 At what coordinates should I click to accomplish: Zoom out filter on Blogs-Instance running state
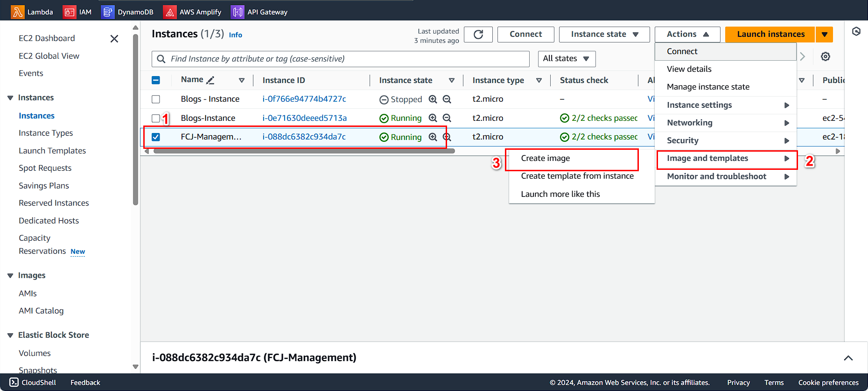(447, 118)
